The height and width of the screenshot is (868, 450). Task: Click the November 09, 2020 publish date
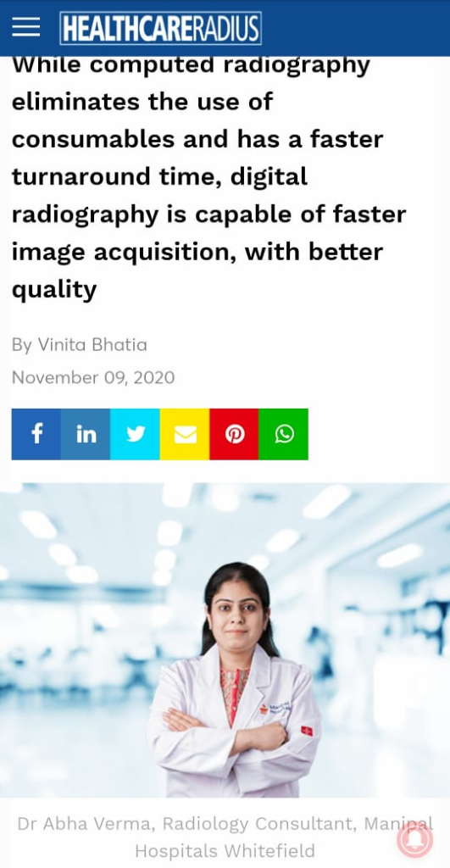[93, 377]
